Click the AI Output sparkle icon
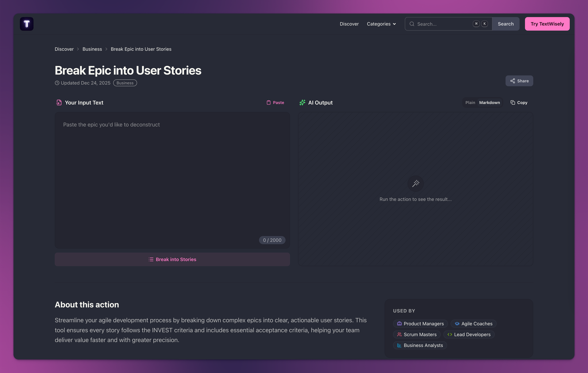 tap(302, 103)
